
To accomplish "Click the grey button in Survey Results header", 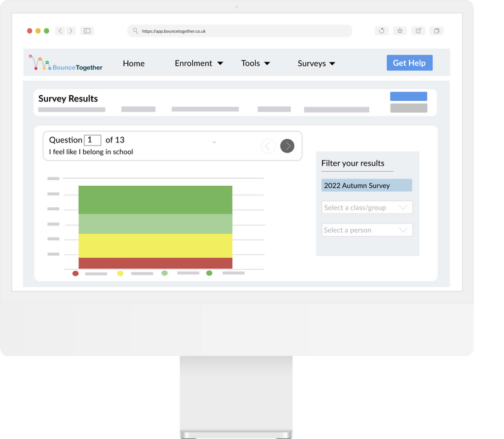I will (408, 108).
